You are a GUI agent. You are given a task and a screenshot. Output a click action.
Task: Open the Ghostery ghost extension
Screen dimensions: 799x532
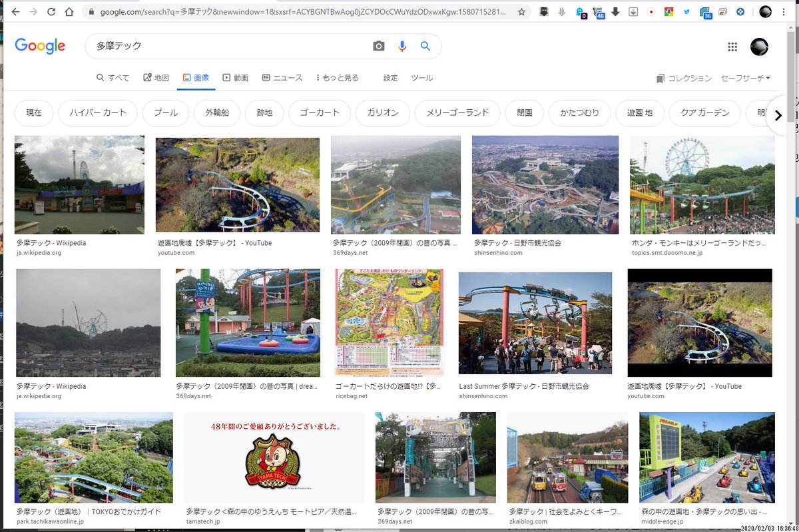click(579, 12)
